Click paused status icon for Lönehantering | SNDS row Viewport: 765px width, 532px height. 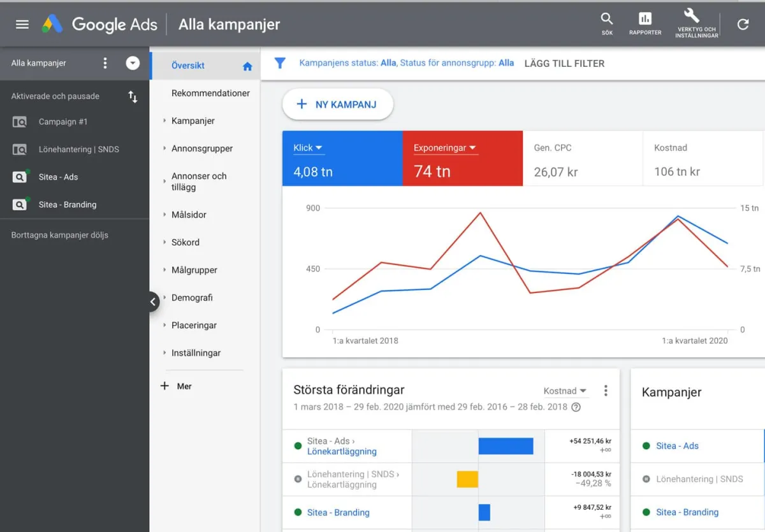pyautogui.click(x=298, y=479)
